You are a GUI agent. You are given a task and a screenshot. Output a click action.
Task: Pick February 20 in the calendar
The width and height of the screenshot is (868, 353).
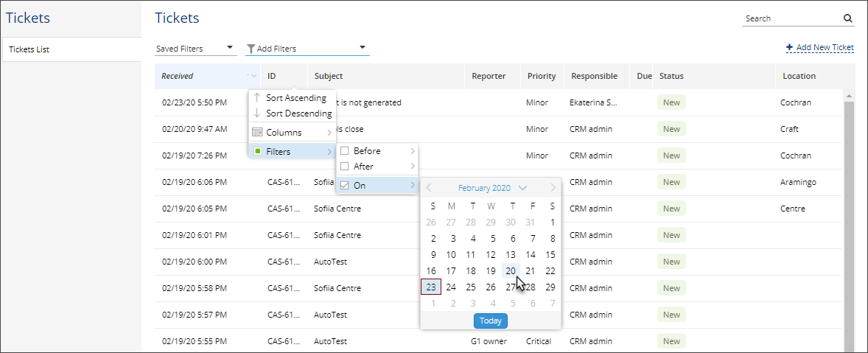[x=511, y=271]
